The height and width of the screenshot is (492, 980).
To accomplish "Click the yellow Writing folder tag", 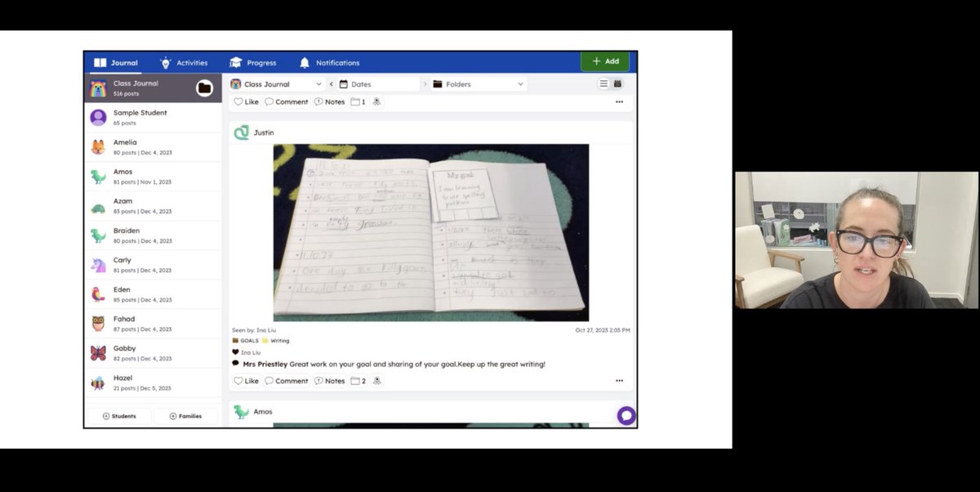I will [276, 341].
